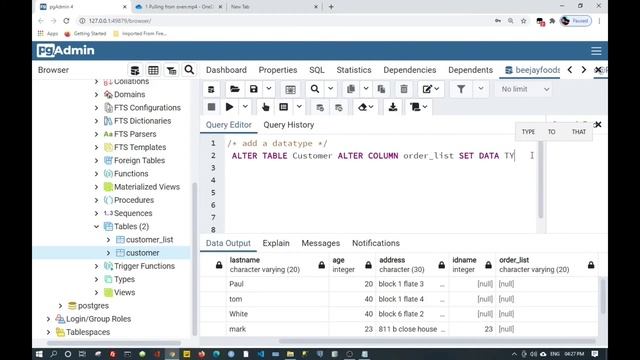
Task: Open the Clear eraser dropdown
Action: click(365, 107)
